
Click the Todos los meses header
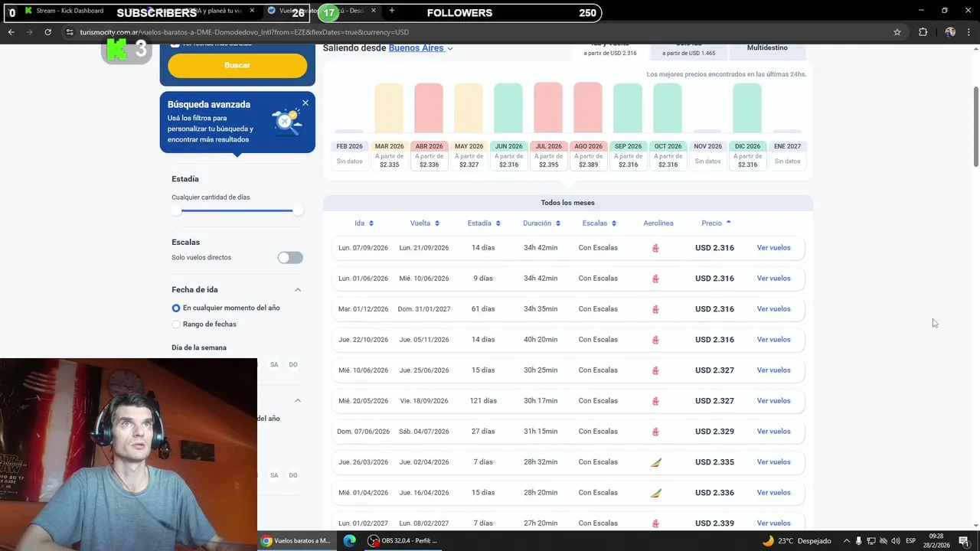pos(567,203)
